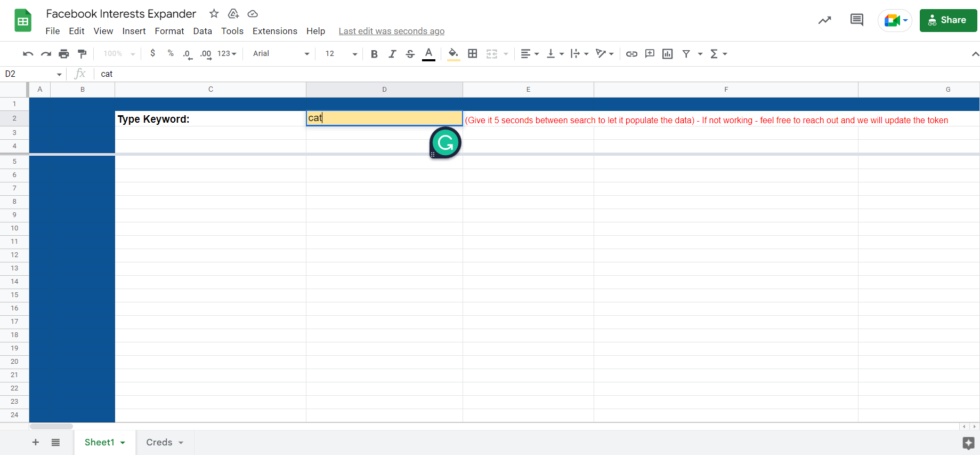Toggle italic formatting
The image size is (980, 455).
click(x=392, y=54)
